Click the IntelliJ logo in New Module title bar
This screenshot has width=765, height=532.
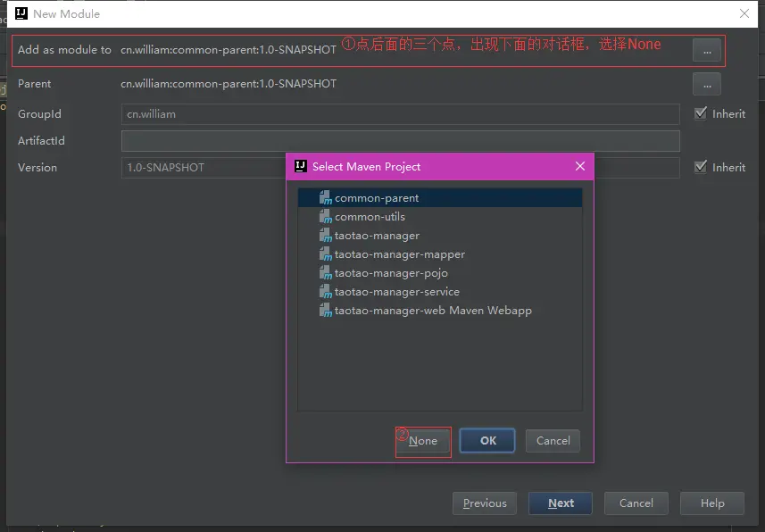[x=21, y=13]
